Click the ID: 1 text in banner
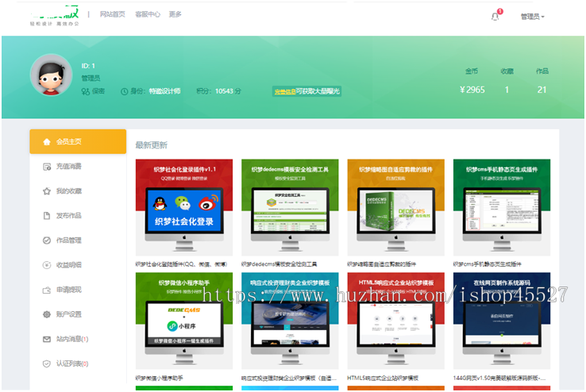Image resolution: width=586 pixels, height=392 pixels. (x=88, y=66)
